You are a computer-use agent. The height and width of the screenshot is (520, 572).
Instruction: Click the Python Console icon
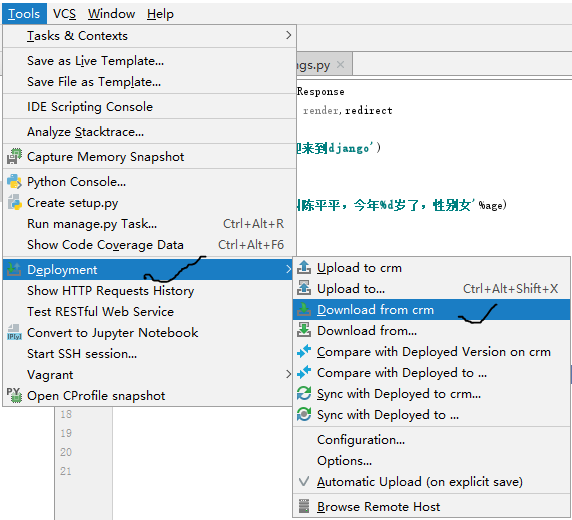pos(14,181)
